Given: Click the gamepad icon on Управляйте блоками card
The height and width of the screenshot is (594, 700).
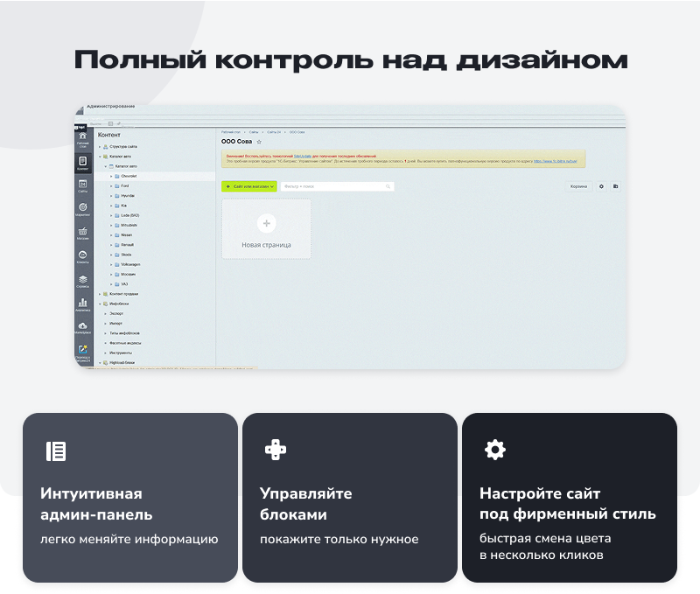Looking at the screenshot, I should pos(276,450).
